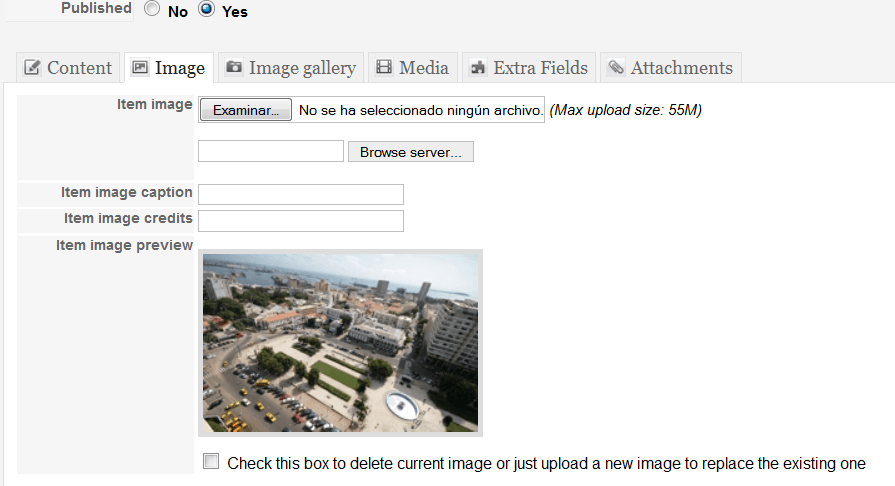Click the Browse server button
Screen dimensions: 895x486
coord(411,152)
